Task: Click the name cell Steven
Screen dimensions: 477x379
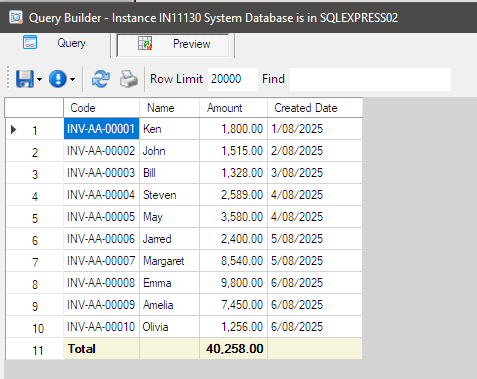Action: coord(169,195)
